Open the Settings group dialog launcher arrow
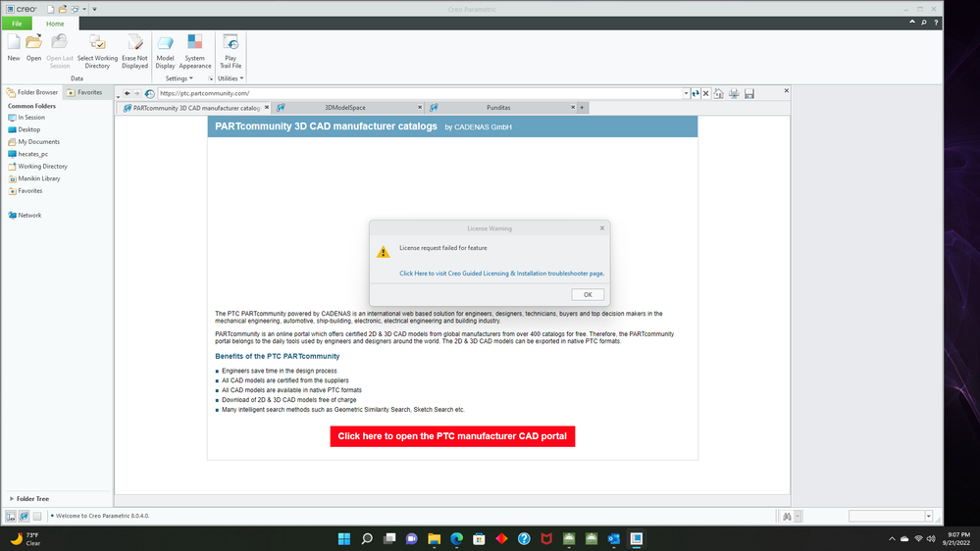Viewport: 980px width, 551px height. coord(211,78)
